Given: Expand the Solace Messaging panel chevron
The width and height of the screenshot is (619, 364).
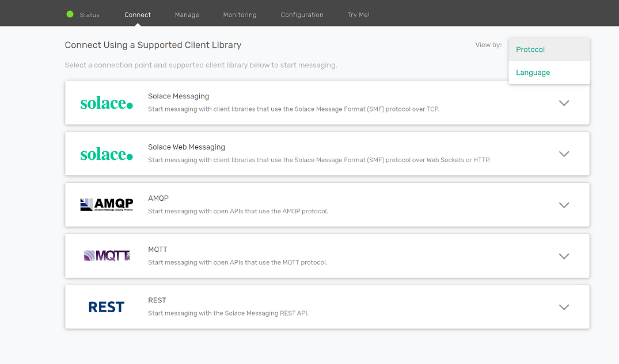Looking at the screenshot, I should (x=564, y=103).
